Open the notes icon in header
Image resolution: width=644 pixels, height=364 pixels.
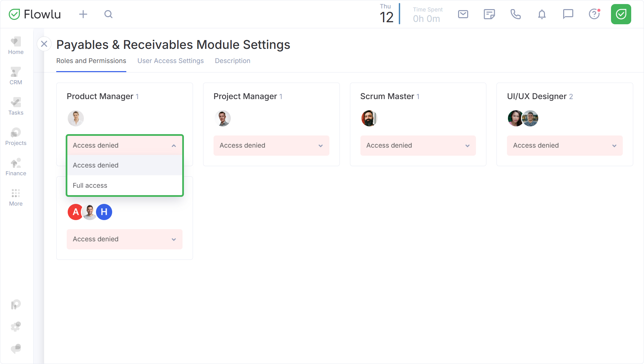pos(489,14)
